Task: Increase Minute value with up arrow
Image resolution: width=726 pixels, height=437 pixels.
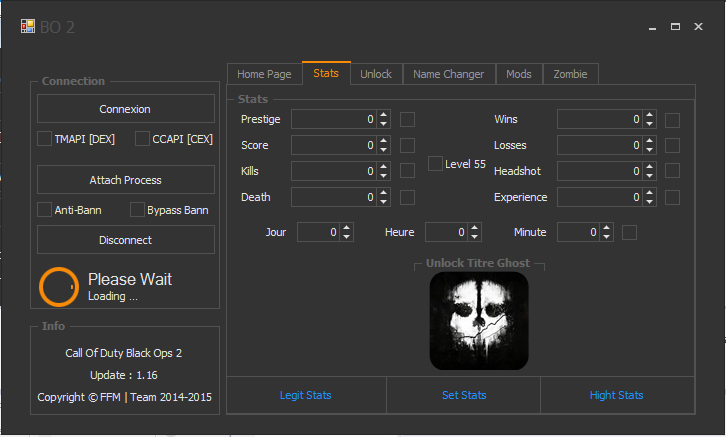Action: (607, 228)
